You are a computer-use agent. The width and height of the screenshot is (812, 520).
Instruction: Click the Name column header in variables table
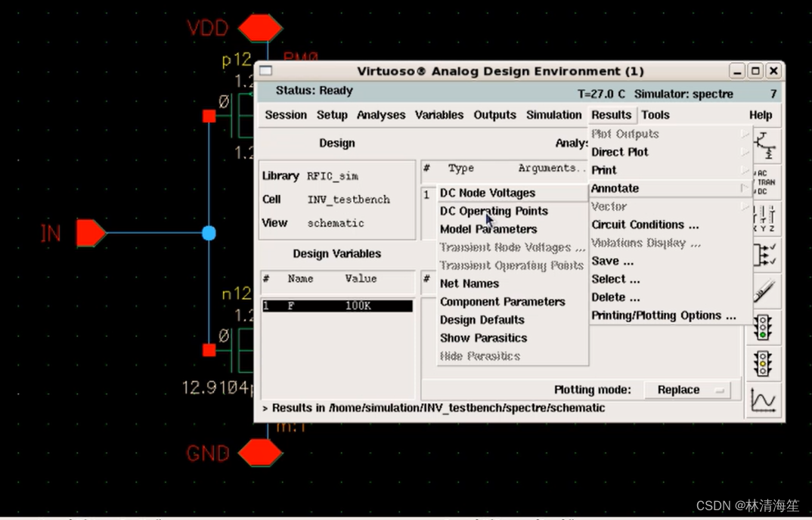[300, 279]
